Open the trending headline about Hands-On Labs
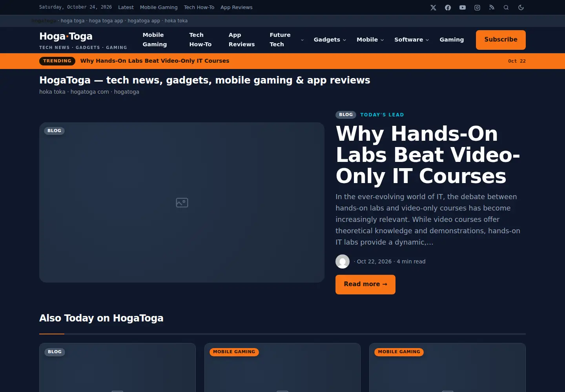Image resolution: width=565 pixels, height=392 pixels. pyautogui.click(x=155, y=61)
